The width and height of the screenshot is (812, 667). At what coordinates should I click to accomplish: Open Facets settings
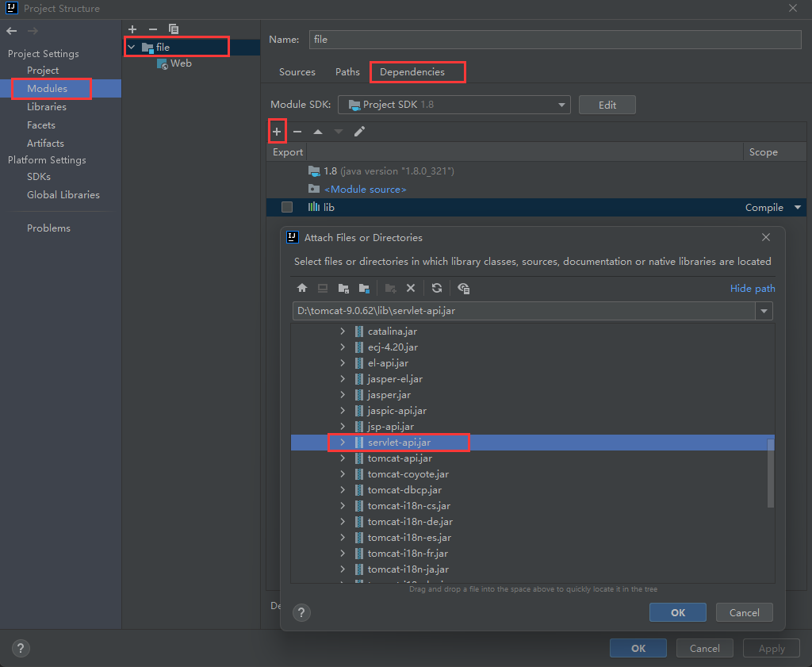point(41,125)
